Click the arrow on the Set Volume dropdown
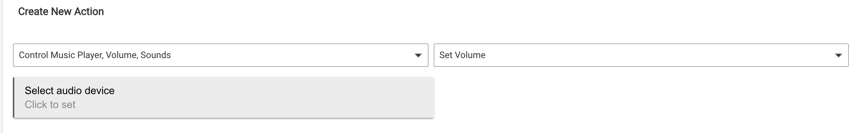Image resolution: width=868 pixels, height=133 pixels. tap(838, 55)
